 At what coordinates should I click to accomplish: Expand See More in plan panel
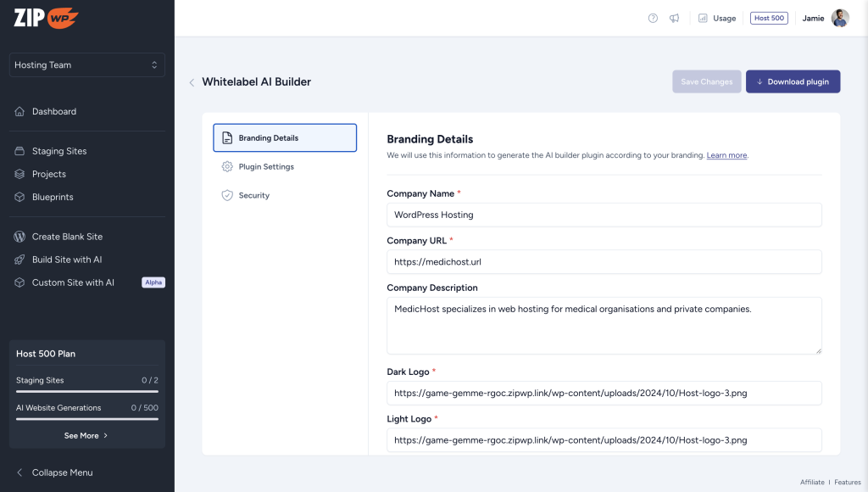[x=86, y=436]
